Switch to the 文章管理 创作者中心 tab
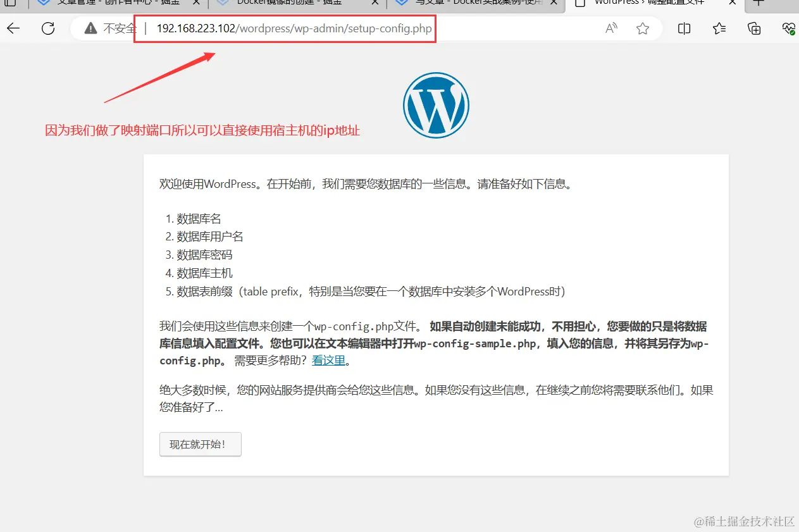Image resolution: width=799 pixels, height=532 pixels. (117, 3)
